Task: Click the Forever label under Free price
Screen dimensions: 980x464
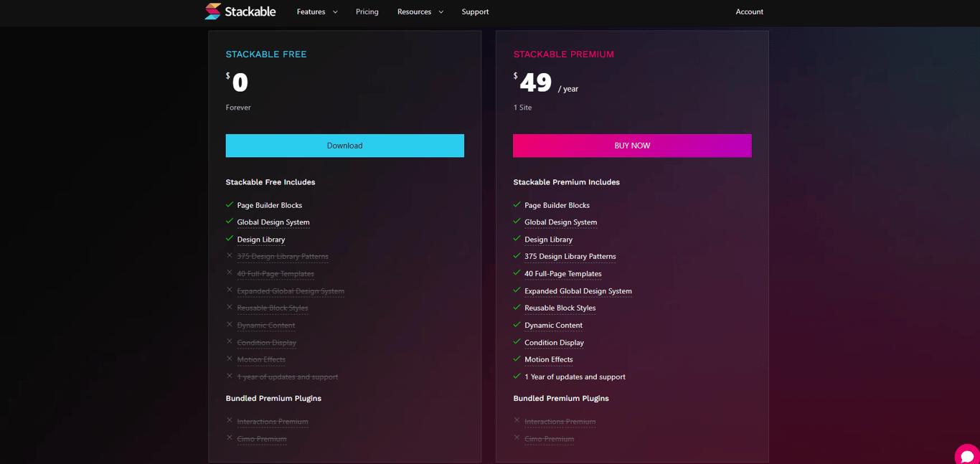Action: 238,108
